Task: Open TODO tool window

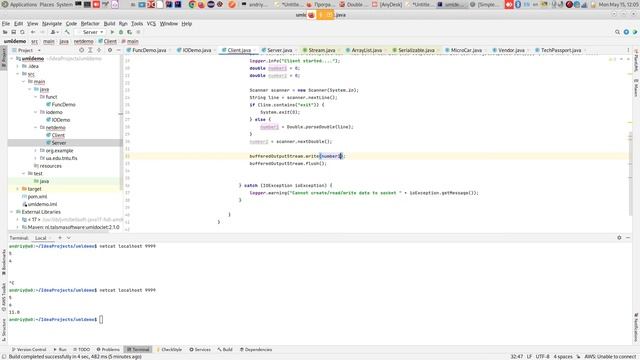Action: (x=82, y=350)
